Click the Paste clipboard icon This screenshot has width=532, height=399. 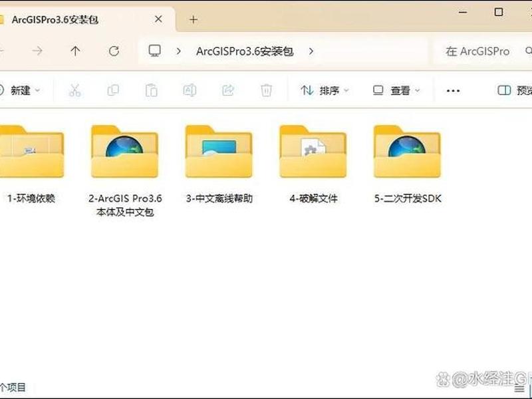pos(152,90)
